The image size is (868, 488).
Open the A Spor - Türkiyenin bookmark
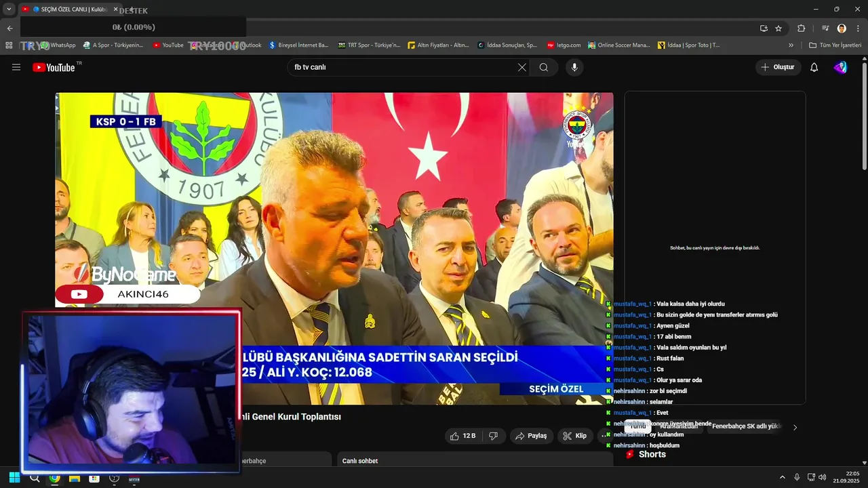[x=113, y=45]
